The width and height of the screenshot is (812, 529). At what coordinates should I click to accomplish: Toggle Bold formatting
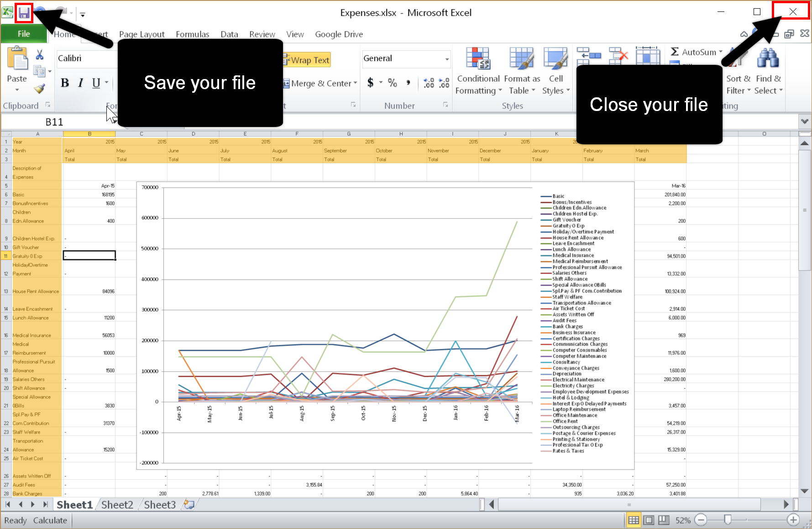point(65,83)
